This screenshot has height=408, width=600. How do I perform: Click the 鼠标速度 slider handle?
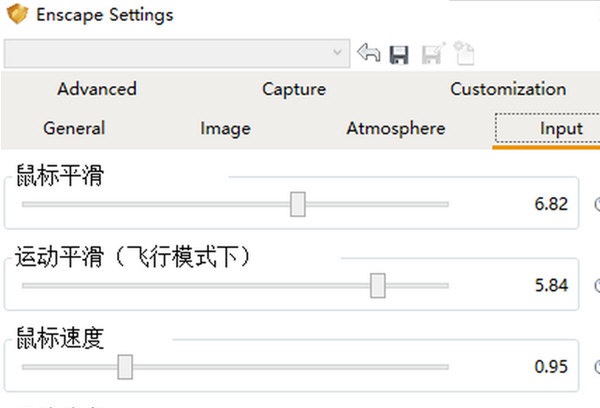pos(125,367)
